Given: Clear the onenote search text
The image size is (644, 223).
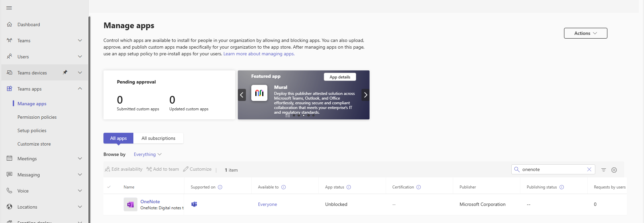Looking at the screenshot, I should [x=589, y=169].
